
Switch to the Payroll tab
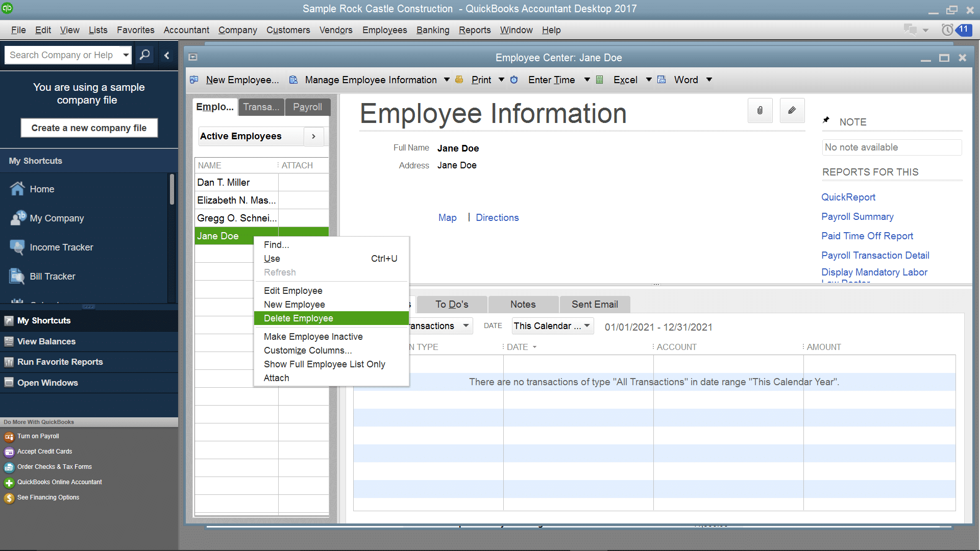click(307, 107)
